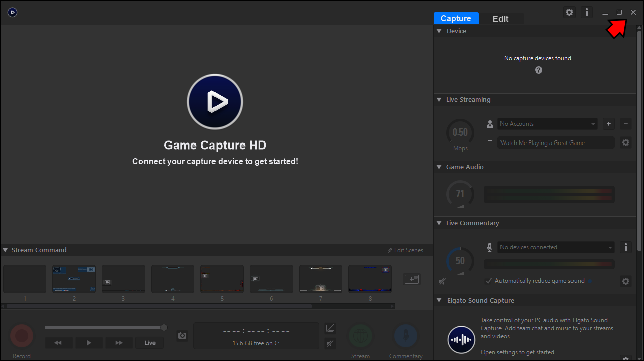Toggle the video preview off icon

click(x=330, y=328)
